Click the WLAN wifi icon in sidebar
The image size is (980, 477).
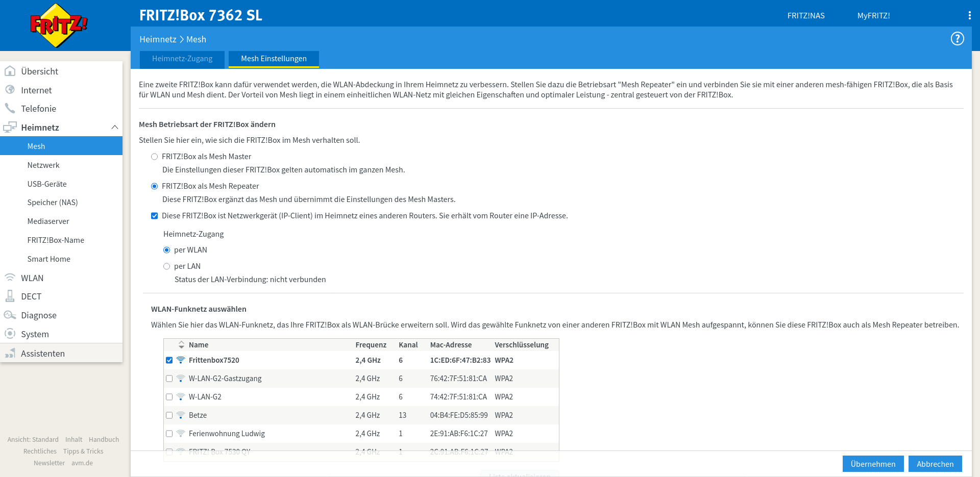10,278
